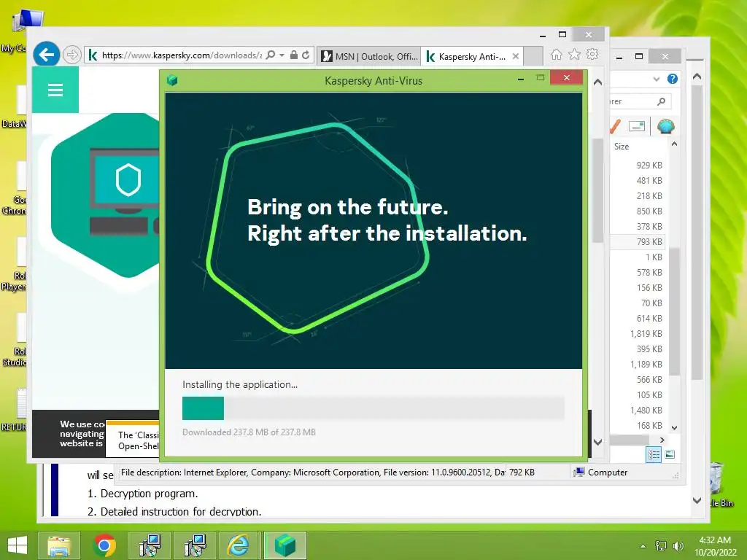Click the Kaspersky installer title bar cube icon

pos(172,80)
